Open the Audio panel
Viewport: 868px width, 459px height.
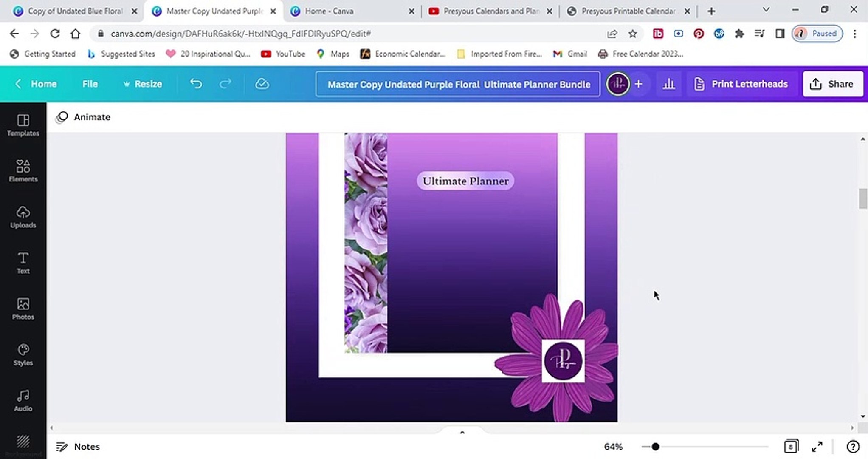tap(23, 400)
